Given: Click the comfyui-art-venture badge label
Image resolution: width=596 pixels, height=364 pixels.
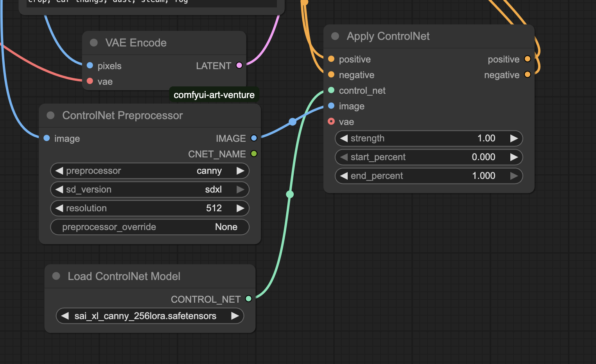Looking at the screenshot, I should pyautogui.click(x=214, y=95).
